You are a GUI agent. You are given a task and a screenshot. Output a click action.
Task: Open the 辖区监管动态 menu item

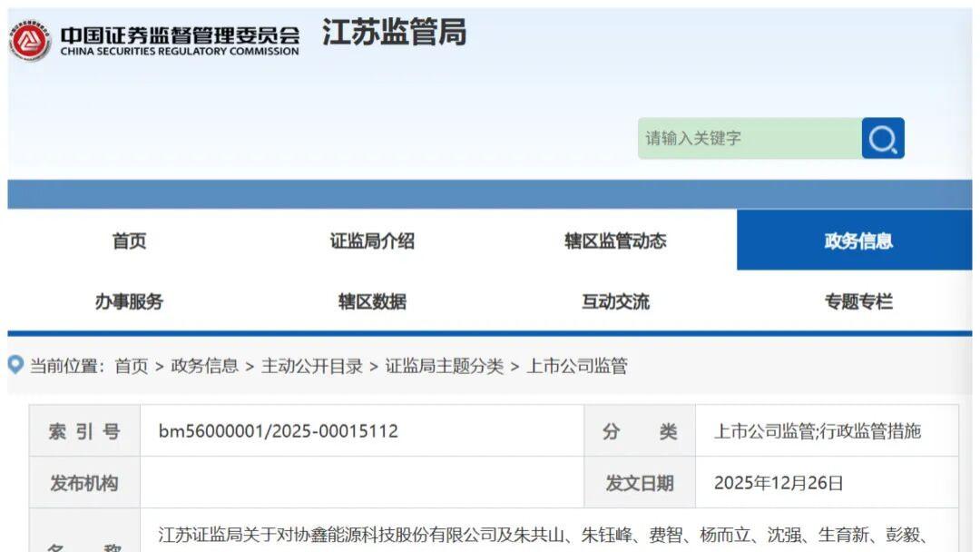[612, 240]
